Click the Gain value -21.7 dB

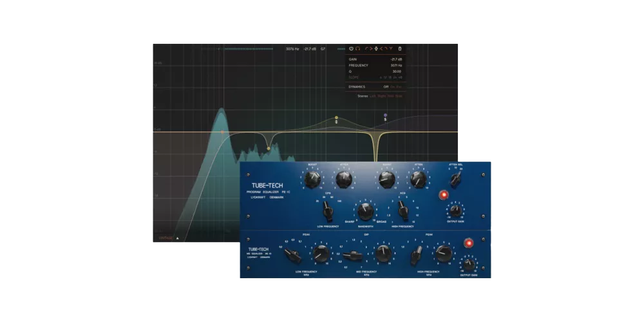point(396,59)
